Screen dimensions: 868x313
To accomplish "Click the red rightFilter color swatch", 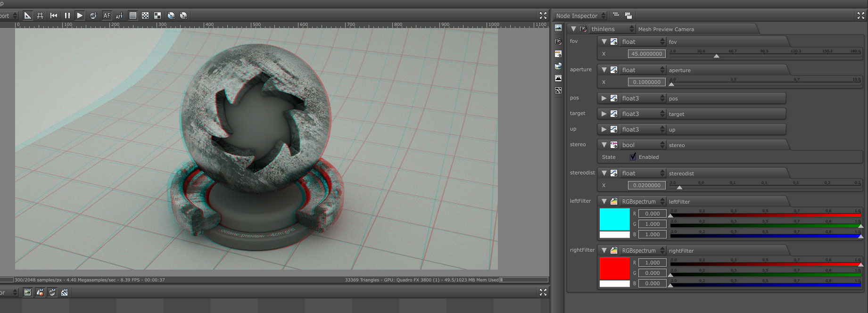I will coord(614,269).
